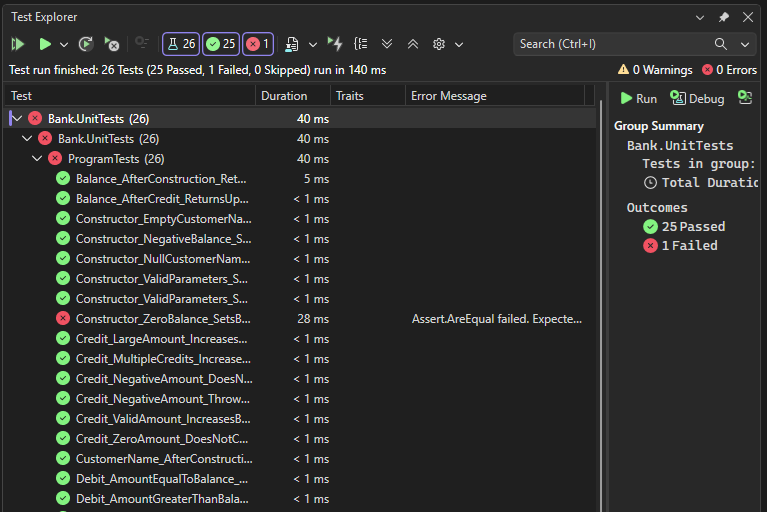Sort by the Test column header
767x512 pixels.
click(130, 96)
